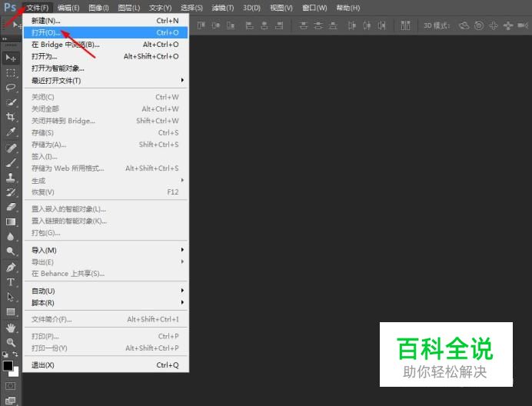Viewport: 532px width, 406px height.
Task: Reset default foreground and background colors
Action: tap(5, 354)
